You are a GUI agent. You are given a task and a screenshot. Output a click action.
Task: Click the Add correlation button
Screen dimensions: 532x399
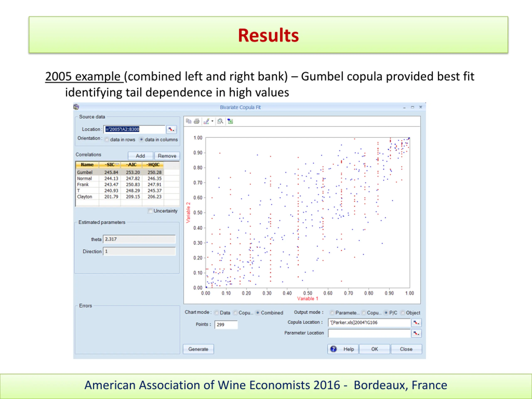[x=140, y=156]
